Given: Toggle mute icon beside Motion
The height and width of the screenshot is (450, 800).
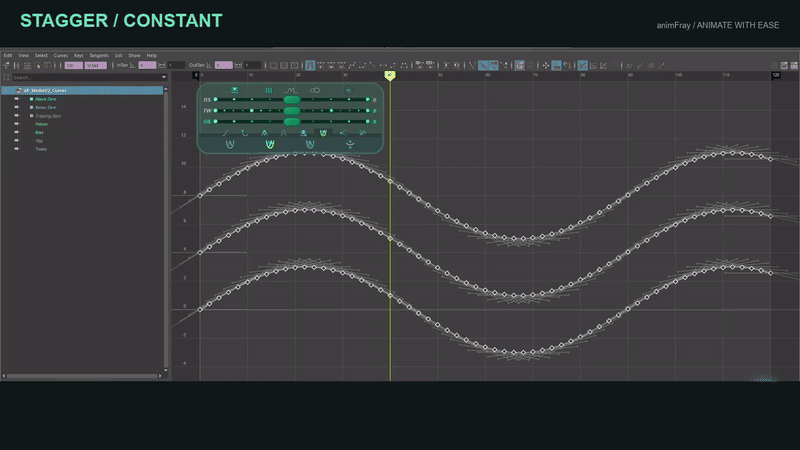Looking at the screenshot, I should (17, 124).
